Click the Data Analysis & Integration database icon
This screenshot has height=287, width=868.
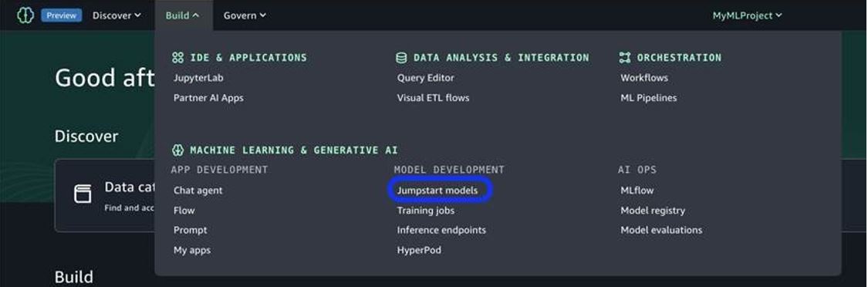click(x=401, y=58)
